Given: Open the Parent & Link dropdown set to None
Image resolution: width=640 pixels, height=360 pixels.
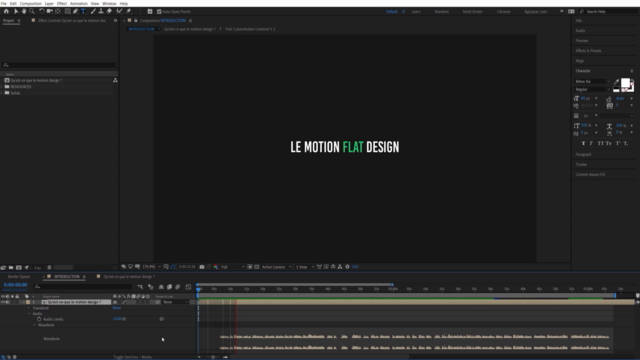Looking at the screenshot, I should tap(176, 302).
